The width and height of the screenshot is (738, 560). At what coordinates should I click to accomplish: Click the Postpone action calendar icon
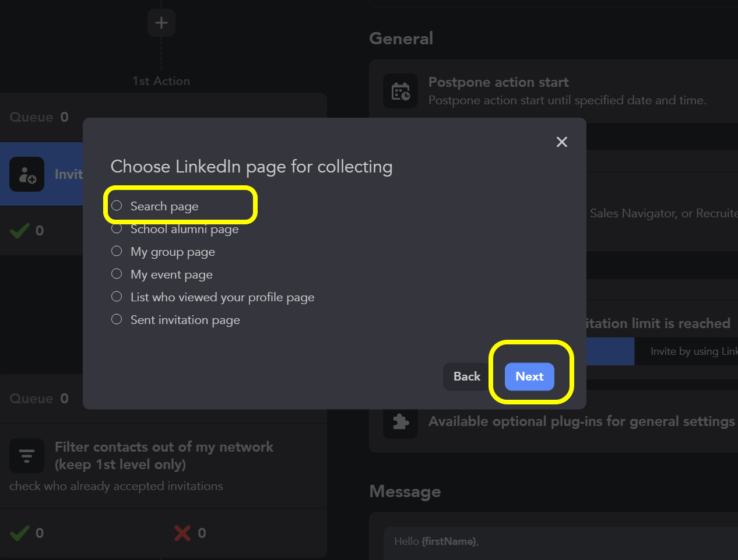point(400,91)
